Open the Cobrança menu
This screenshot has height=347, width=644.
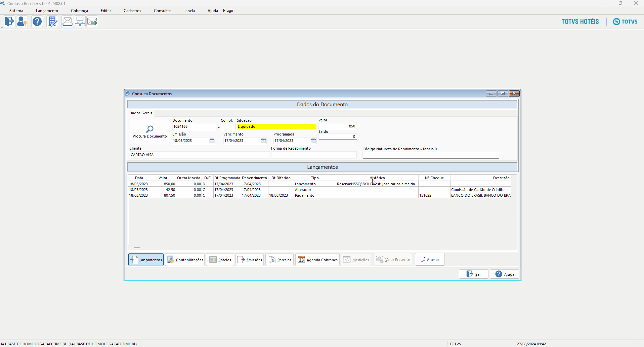[79, 11]
